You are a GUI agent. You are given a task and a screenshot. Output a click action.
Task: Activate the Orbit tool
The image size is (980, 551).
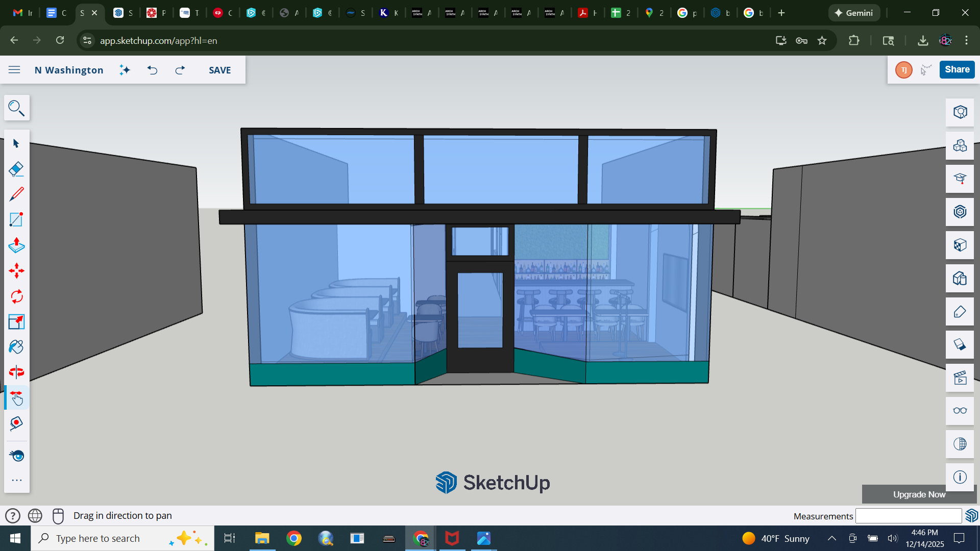pyautogui.click(x=16, y=372)
